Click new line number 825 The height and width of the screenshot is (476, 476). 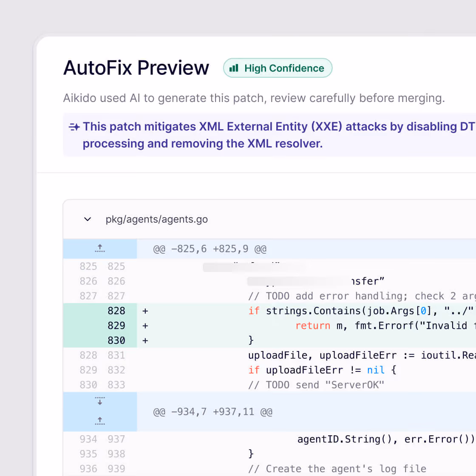coord(116,266)
